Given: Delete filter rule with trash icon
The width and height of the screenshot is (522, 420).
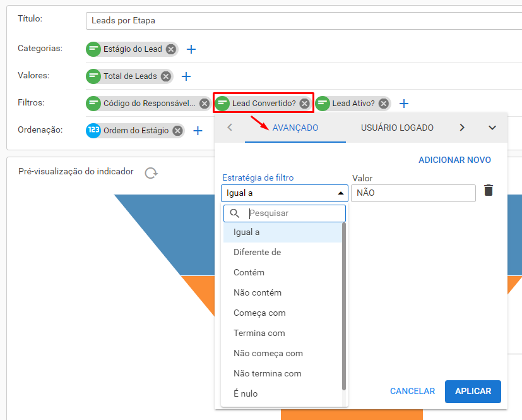Looking at the screenshot, I should click(489, 190).
